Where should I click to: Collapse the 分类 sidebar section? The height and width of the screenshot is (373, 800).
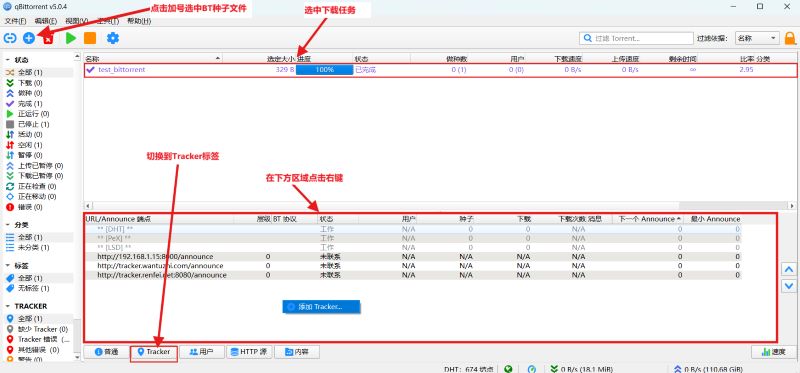[x=8, y=225]
